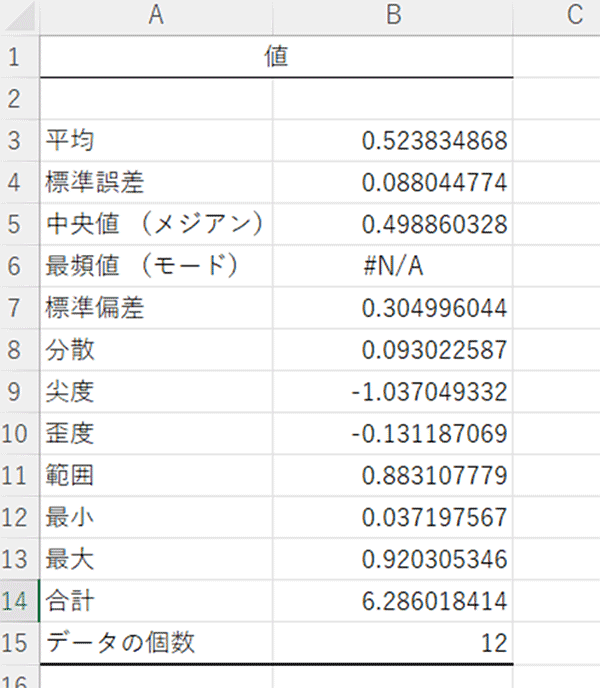Click the sum value 6.286018414
Image resolution: width=600 pixels, height=688 pixels.
point(392,600)
